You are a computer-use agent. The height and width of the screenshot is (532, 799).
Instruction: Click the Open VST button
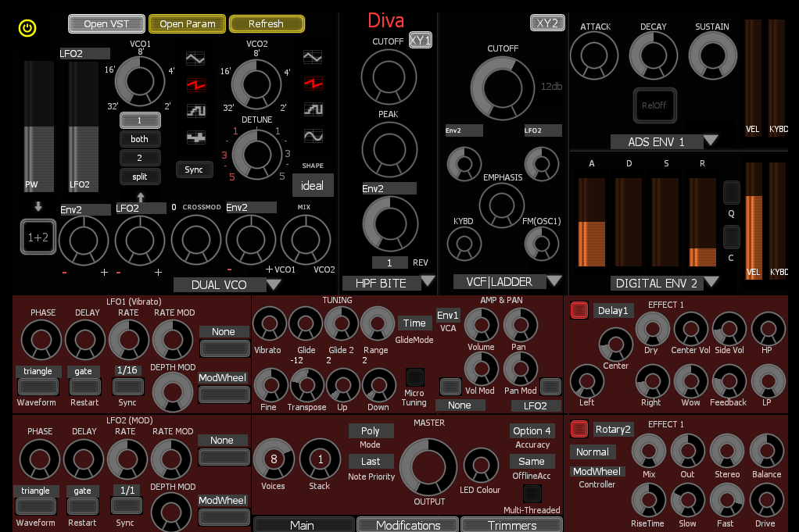(x=106, y=23)
